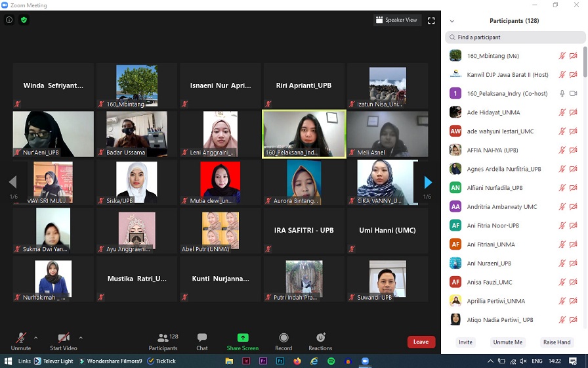The height and width of the screenshot is (368, 588).
Task: Expand video options arrow beside Start Video
Action: point(81,338)
